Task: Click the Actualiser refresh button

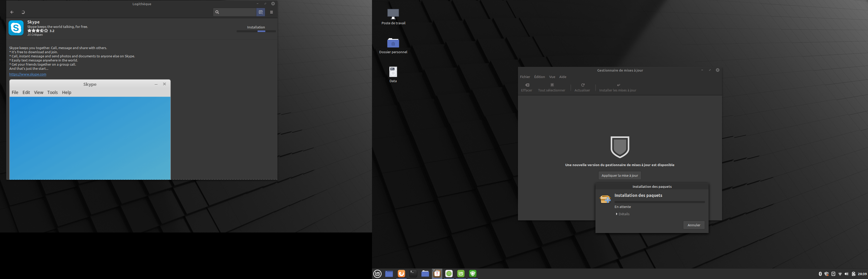Action: coord(582,88)
